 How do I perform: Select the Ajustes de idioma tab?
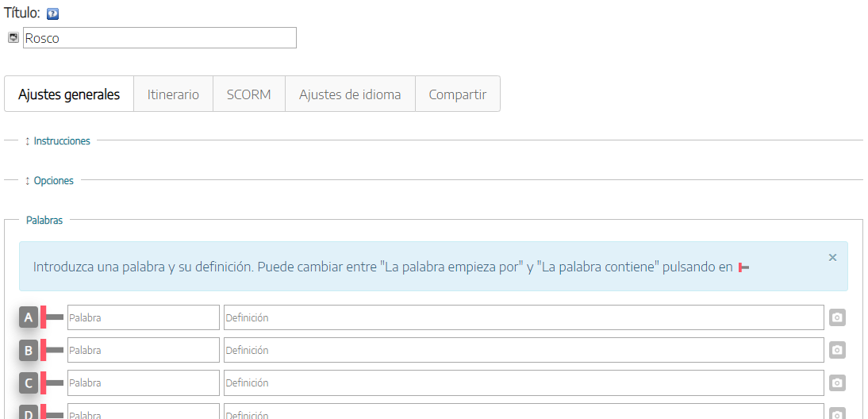click(x=350, y=94)
